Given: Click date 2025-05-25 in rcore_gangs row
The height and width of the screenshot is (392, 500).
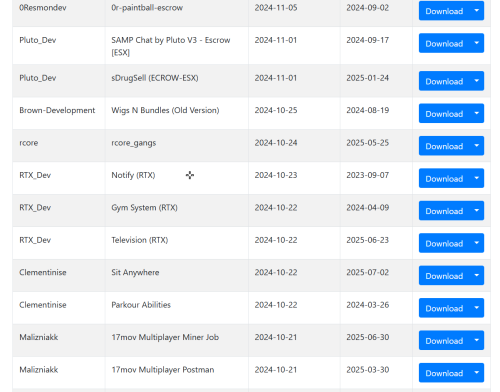Looking at the screenshot, I should [x=368, y=143].
